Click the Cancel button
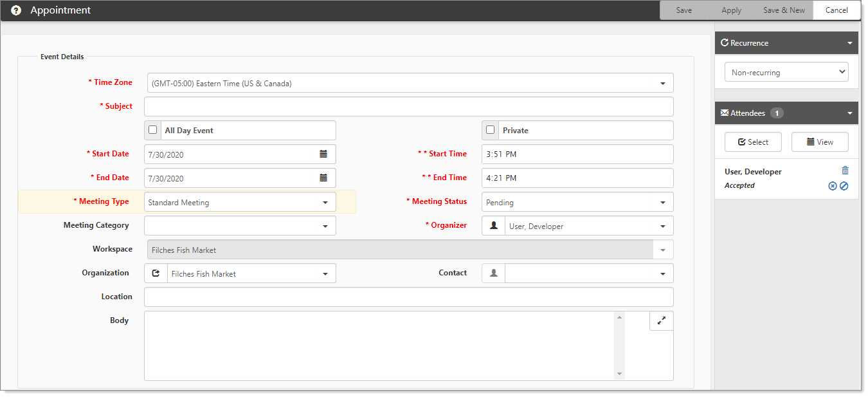The width and height of the screenshot is (868, 397). [x=836, y=10]
